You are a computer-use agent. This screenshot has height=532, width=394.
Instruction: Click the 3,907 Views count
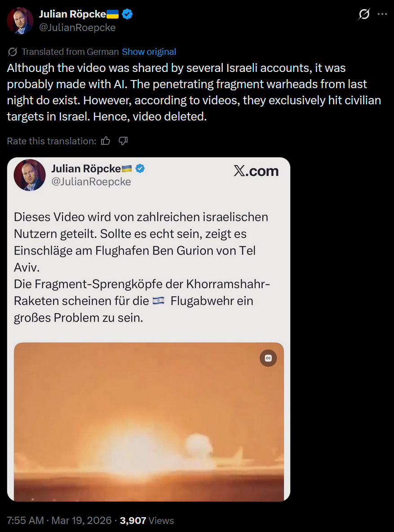click(x=147, y=520)
